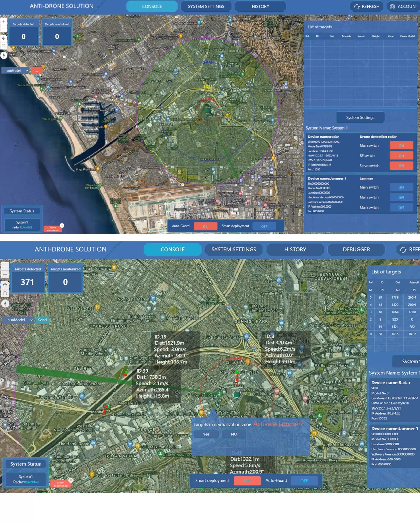Open SYSTEM SETTINGS tab in upper console
The height and width of the screenshot is (522, 420).
206,6
